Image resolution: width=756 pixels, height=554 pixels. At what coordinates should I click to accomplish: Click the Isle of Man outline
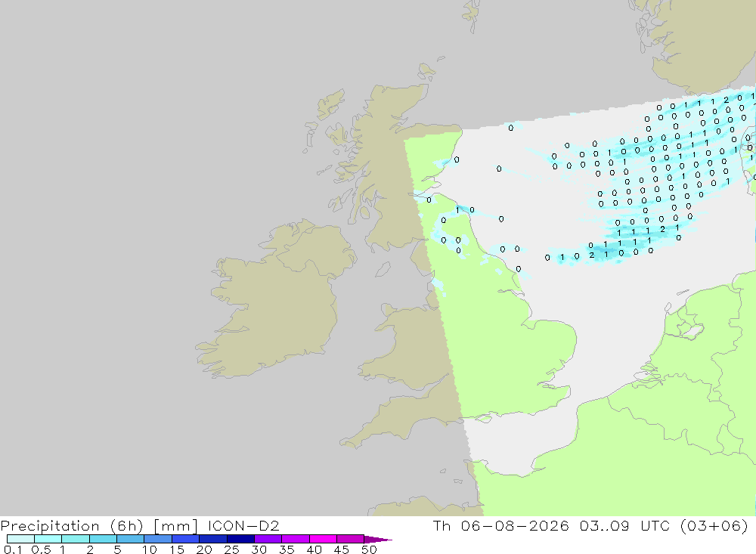coord(383,269)
